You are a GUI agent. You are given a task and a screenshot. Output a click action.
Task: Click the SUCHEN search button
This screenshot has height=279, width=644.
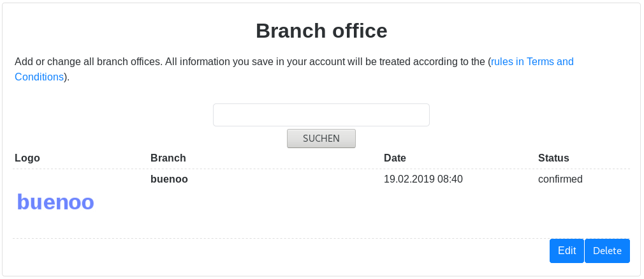coord(321,138)
